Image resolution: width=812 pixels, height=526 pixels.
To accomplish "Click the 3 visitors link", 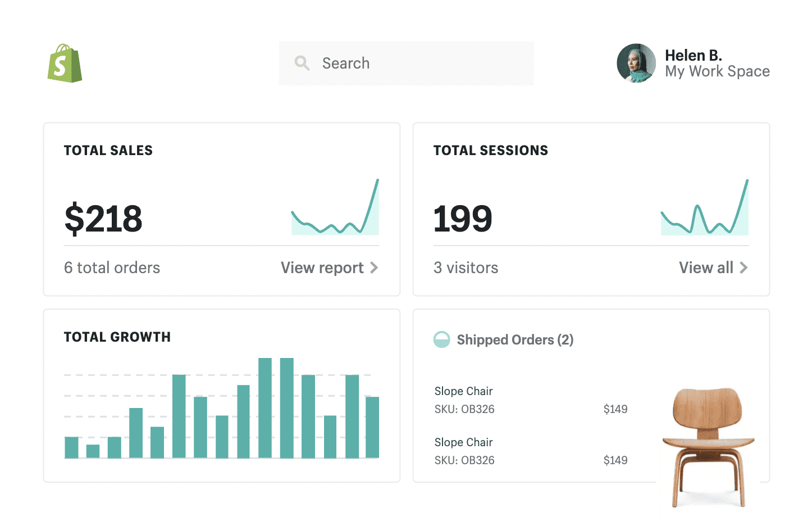I will point(466,267).
